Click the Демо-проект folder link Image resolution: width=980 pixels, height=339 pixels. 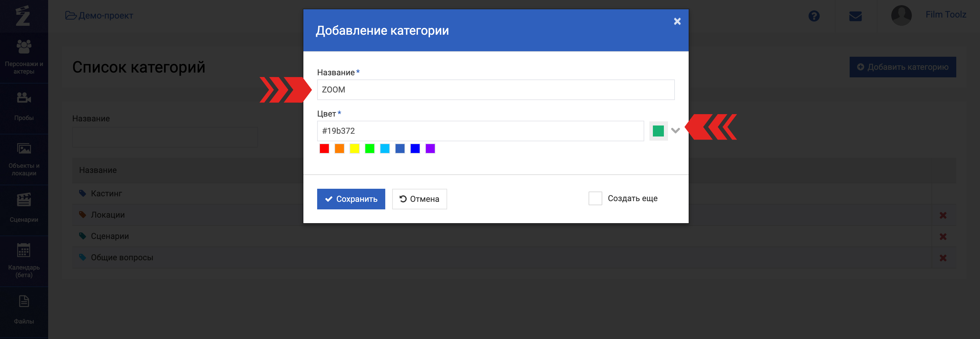pos(99,15)
